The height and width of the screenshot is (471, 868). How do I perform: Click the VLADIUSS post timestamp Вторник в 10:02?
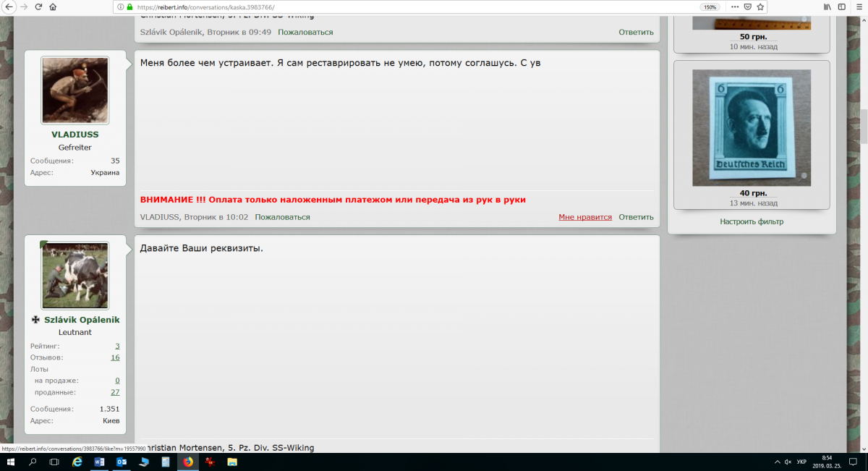[216, 217]
